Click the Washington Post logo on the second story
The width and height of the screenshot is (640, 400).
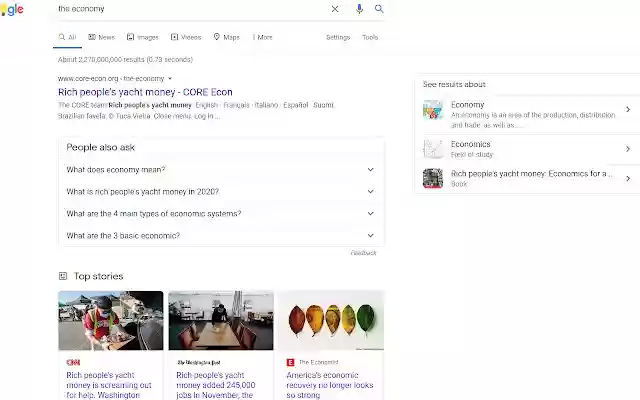199,362
